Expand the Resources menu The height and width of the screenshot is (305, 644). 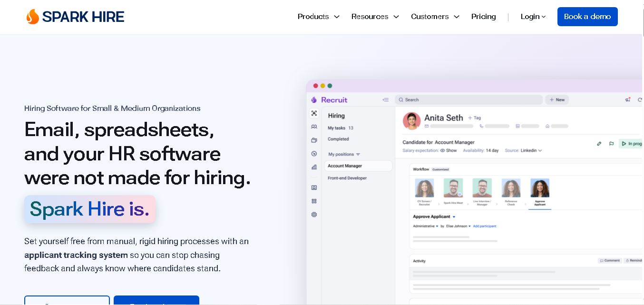coord(375,17)
